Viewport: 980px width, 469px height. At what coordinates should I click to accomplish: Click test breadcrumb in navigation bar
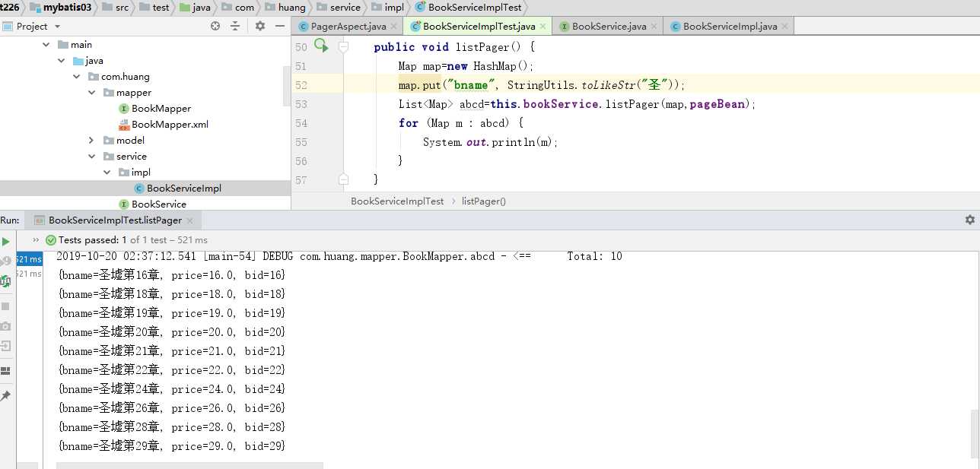(x=154, y=8)
